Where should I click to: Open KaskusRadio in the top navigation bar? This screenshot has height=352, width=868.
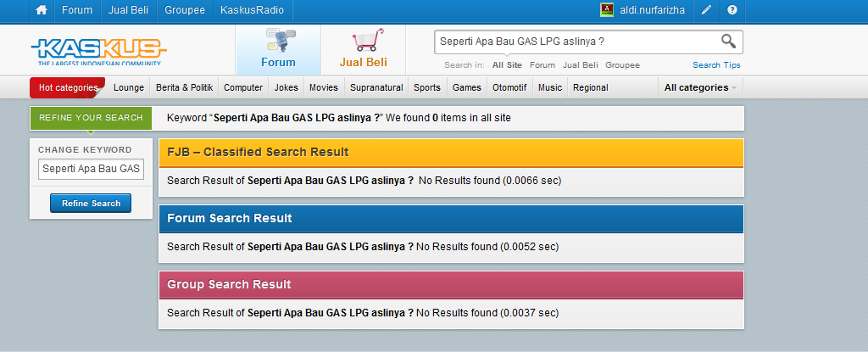[x=252, y=10]
